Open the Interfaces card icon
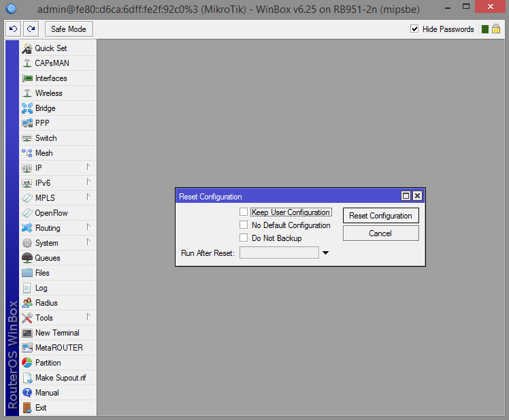The image size is (509, 420). click(27, 78)
